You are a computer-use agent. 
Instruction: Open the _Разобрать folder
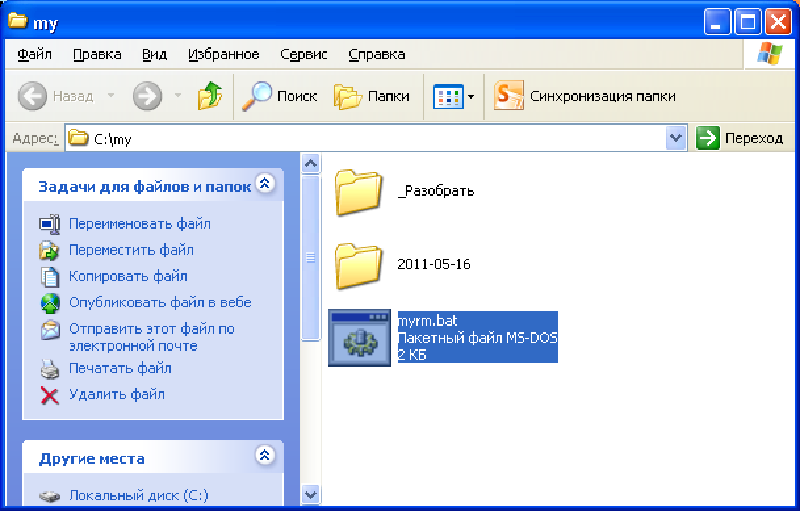tap(359, 191)
